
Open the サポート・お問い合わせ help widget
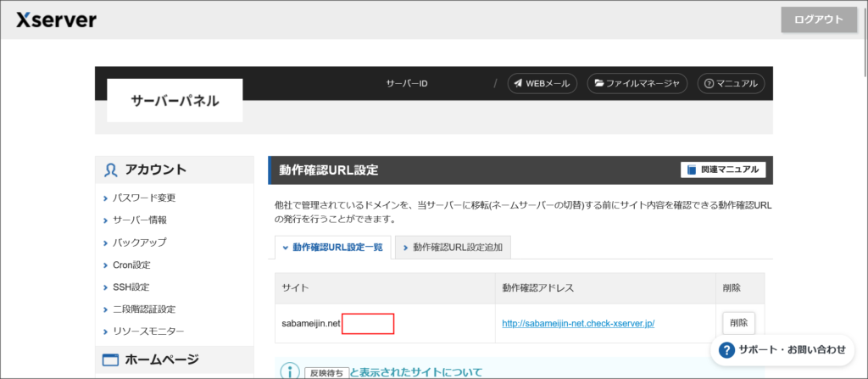click(x=782, y=349)
